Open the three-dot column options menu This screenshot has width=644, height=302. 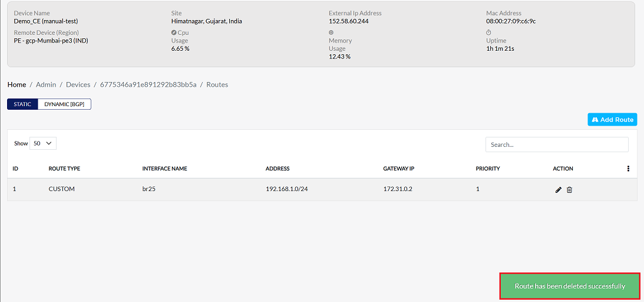point(628,169)
